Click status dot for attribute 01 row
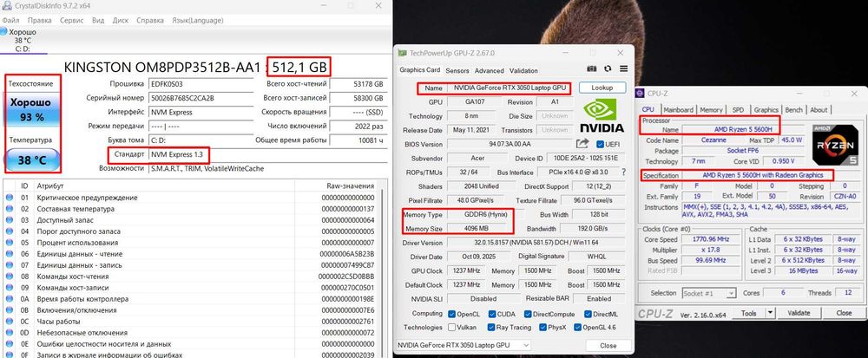 pos(10,198)
